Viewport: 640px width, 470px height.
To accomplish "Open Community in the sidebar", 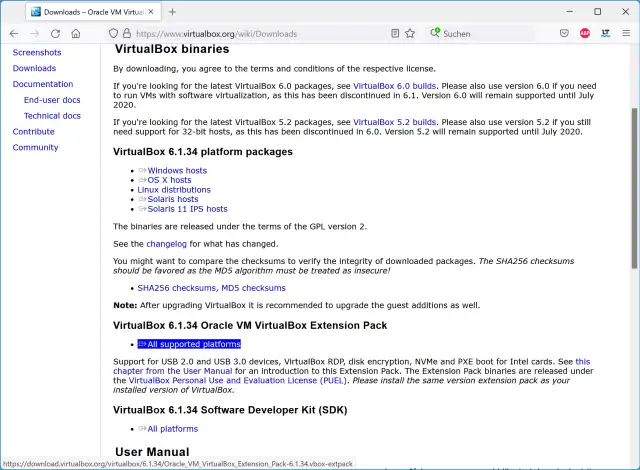I will (x=36, y=147).
